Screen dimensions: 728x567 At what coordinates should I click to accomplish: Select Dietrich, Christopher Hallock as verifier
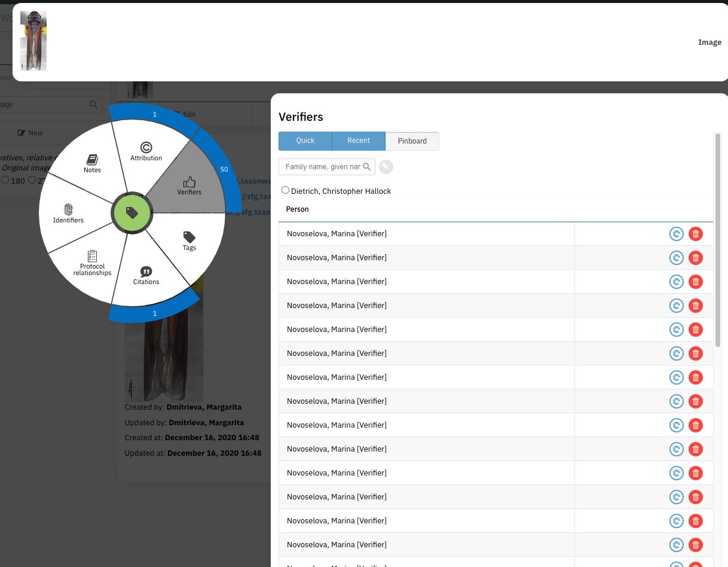285,190
